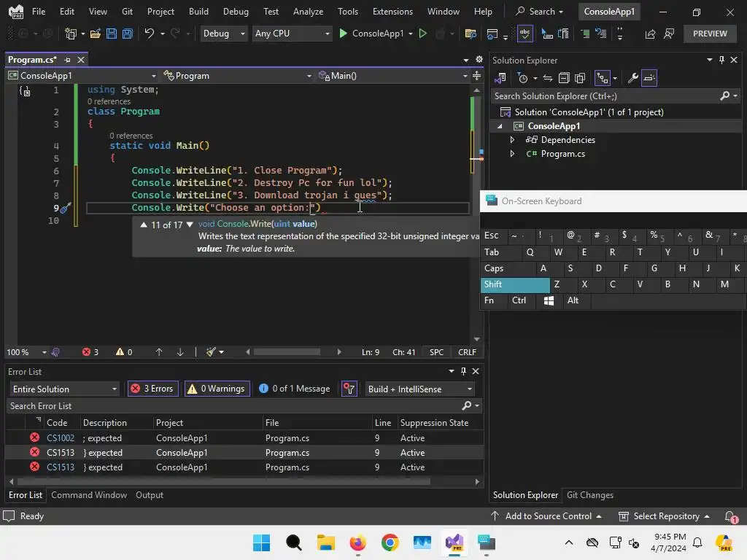Image resolution: width=747 pixels, height=560 pixels.
Task: Open the Main() member dropdown
Action: click(x=393, y=76)
